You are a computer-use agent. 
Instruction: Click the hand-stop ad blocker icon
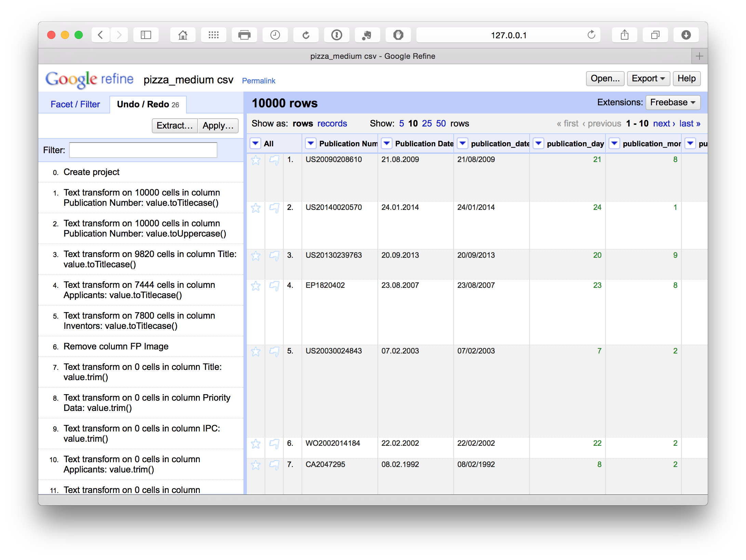(398, 35)
